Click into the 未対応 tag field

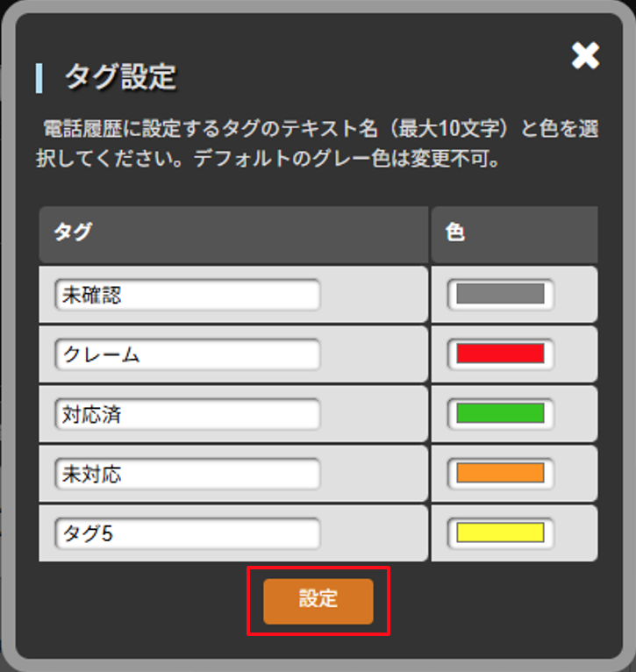tap(188, 474)
